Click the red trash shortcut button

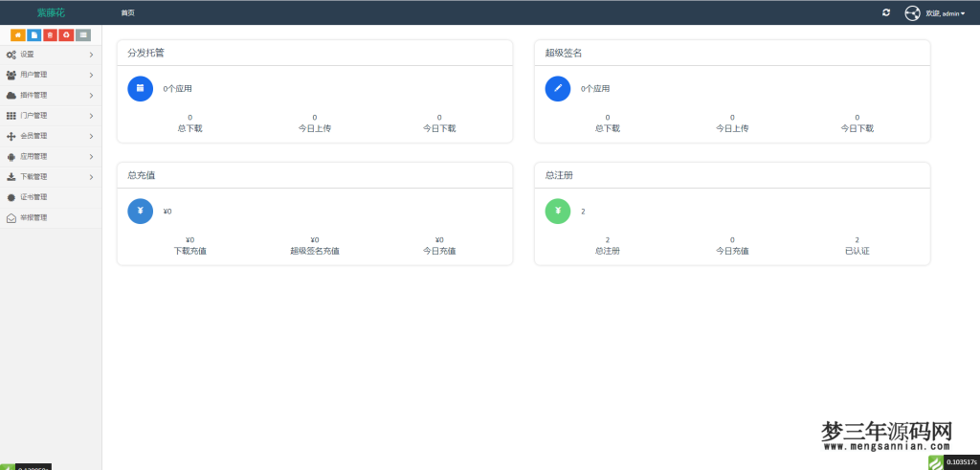[50, 35]
